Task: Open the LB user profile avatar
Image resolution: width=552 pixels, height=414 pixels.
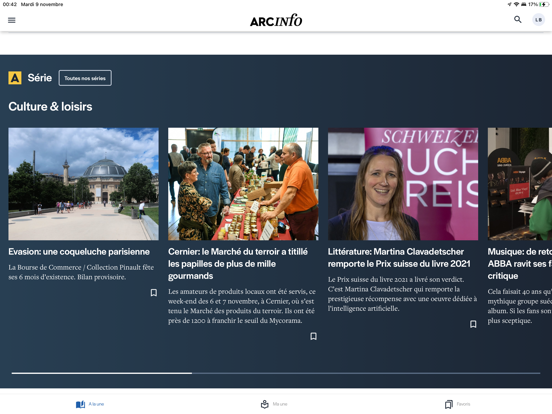Action: [538, 20]
